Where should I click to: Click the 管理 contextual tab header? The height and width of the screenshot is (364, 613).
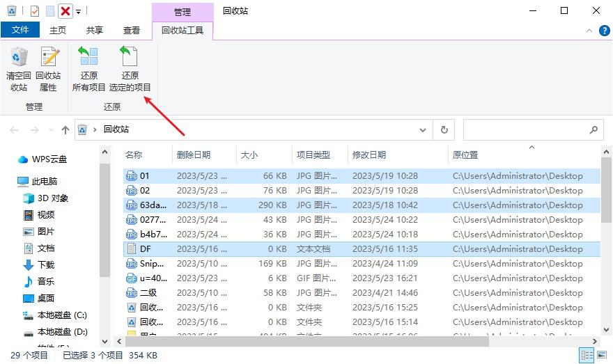point(183,12)
